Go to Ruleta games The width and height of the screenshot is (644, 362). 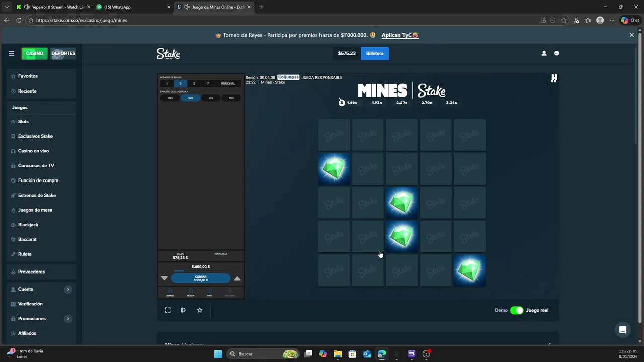coord(42,254)
